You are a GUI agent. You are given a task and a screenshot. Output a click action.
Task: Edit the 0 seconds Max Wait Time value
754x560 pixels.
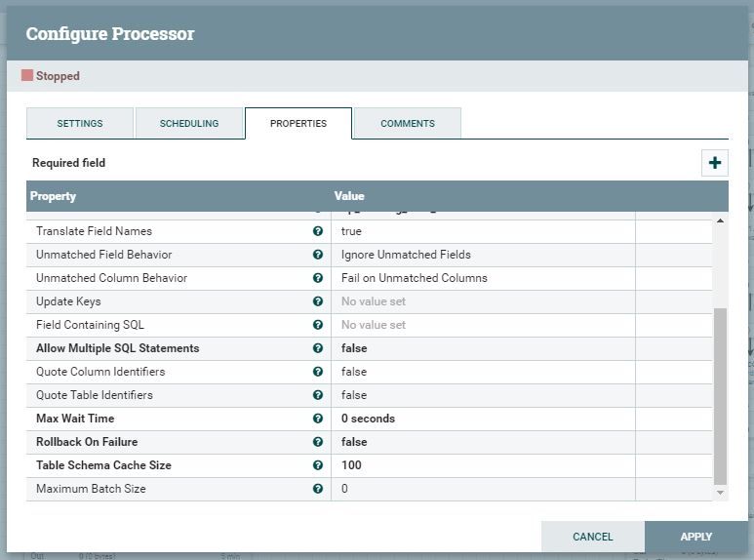(x=483, y=419)
